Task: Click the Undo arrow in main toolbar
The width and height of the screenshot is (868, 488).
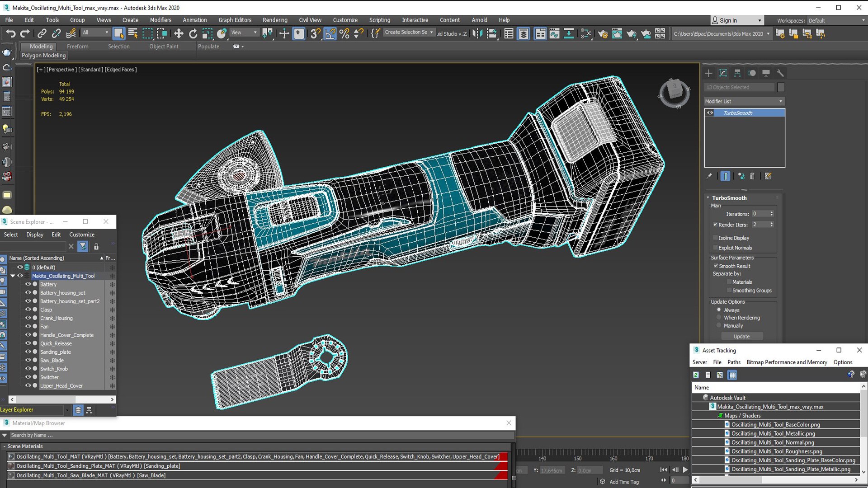Action: click(x=10, y=33)
